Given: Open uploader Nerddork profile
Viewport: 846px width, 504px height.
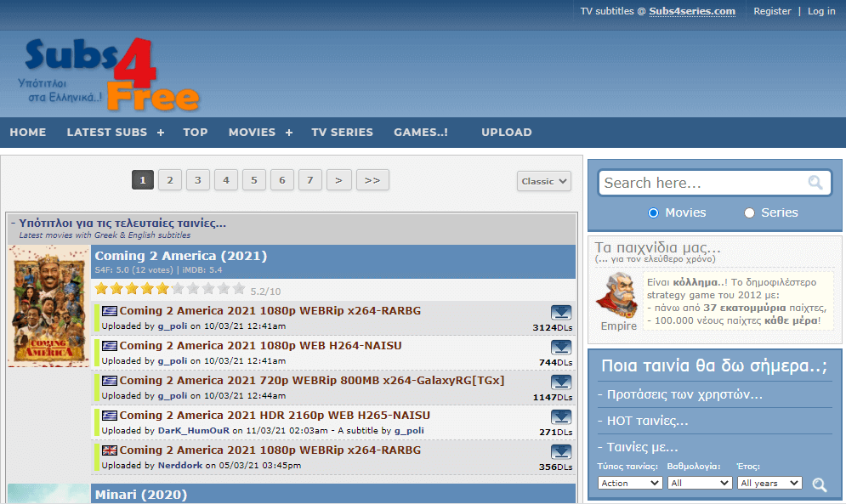Looking at the screenshot, I should pyautogui.click(x=180, y=465).
